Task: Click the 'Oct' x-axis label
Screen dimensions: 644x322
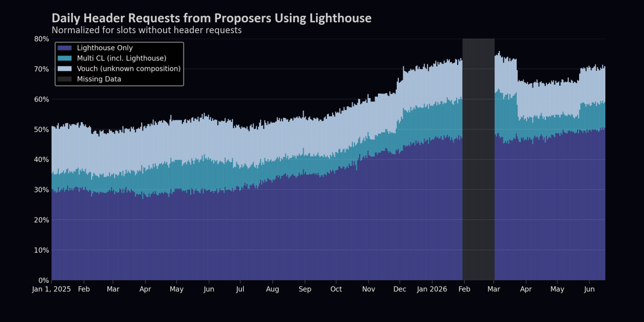Action: tap(336, 289)
